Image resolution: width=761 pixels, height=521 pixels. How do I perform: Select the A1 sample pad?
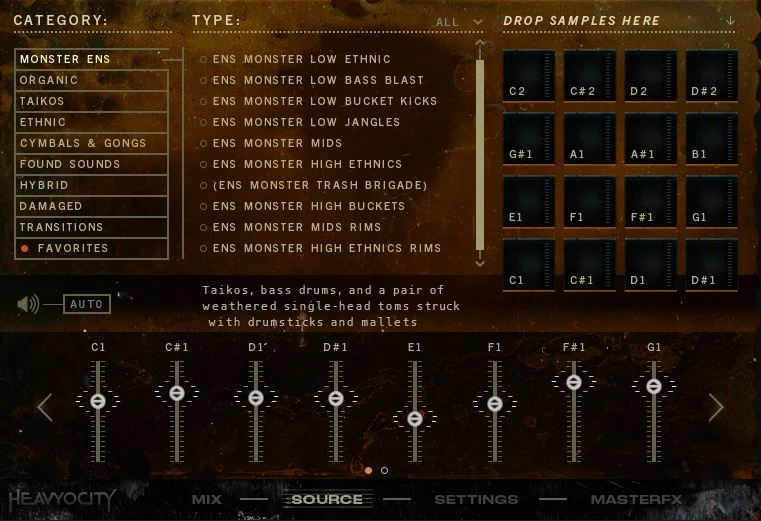tap(590, 138)
